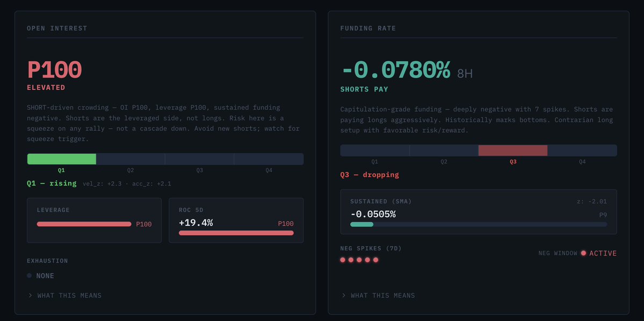
Task: Click the chevron beside Open Interest 'What this means'
Action: point(30,295)
